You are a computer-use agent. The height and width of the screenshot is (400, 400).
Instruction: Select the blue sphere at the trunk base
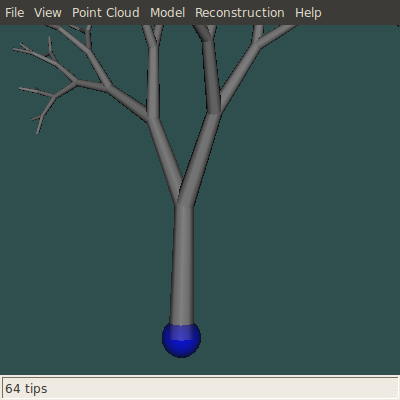click(181, 340)
